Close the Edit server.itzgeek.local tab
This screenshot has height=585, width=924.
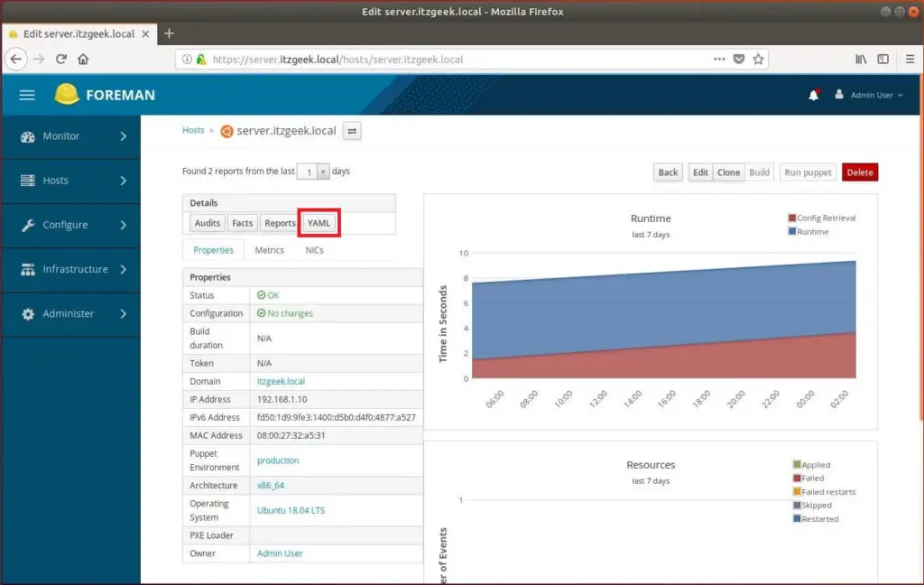tap(145, 34)
